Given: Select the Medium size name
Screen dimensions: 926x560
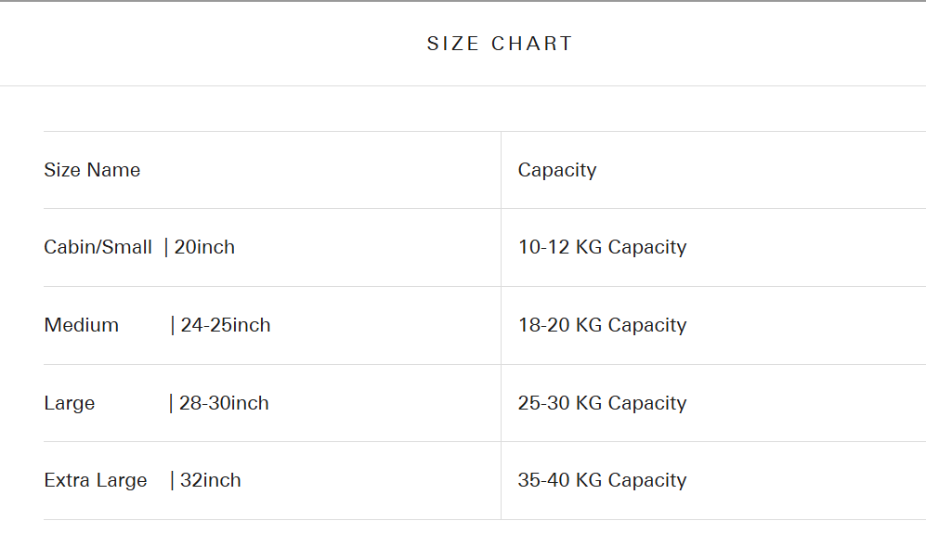Looking at the screenshot, I should 82,325.
